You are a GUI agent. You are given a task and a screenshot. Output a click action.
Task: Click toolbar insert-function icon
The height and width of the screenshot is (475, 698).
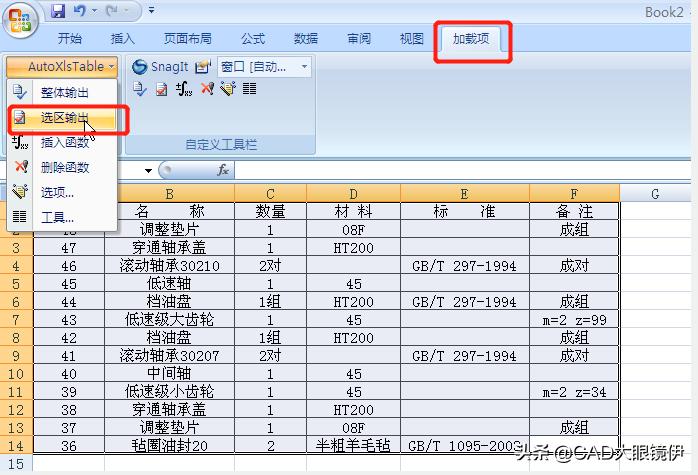click(184, 89)
